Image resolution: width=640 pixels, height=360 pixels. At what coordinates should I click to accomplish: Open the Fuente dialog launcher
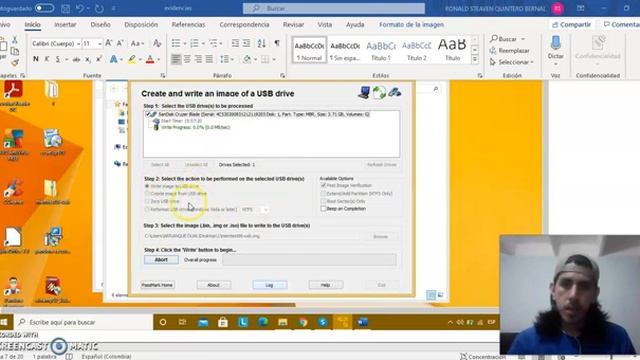(162, 76)
